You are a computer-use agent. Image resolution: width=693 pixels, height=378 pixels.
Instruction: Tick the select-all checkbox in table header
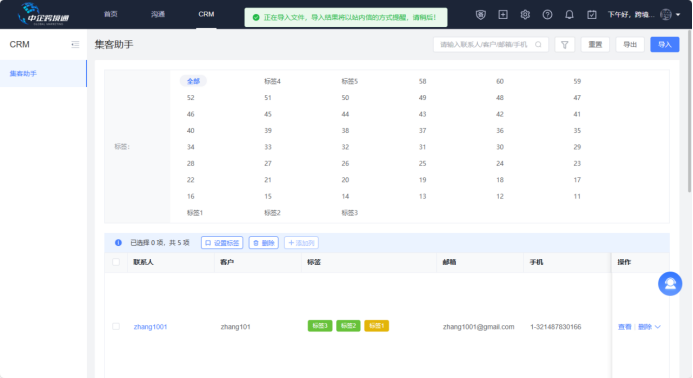tap(116, 262)
